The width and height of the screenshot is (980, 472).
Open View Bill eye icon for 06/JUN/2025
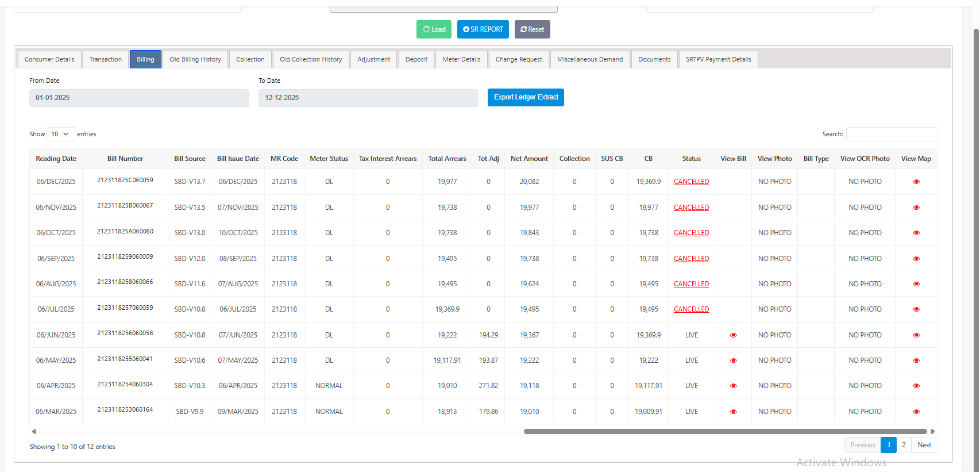733,335
